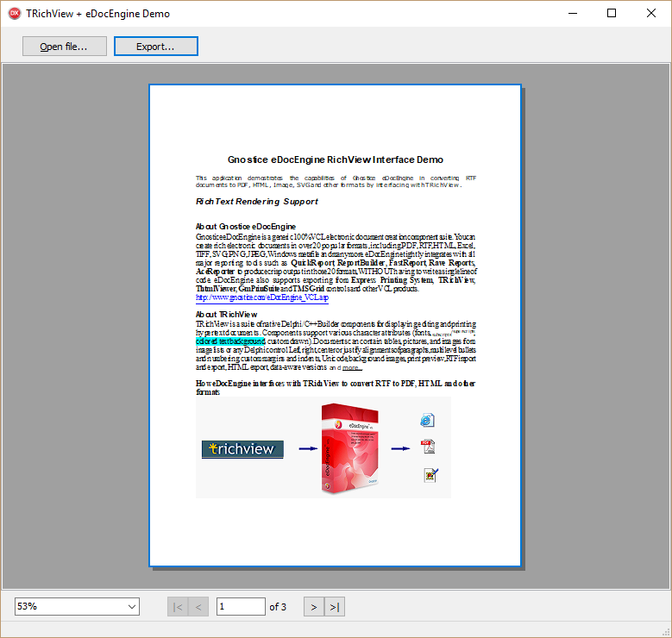
Task: Expand the 53% zoom dropdown
Action: click(132, 607)
